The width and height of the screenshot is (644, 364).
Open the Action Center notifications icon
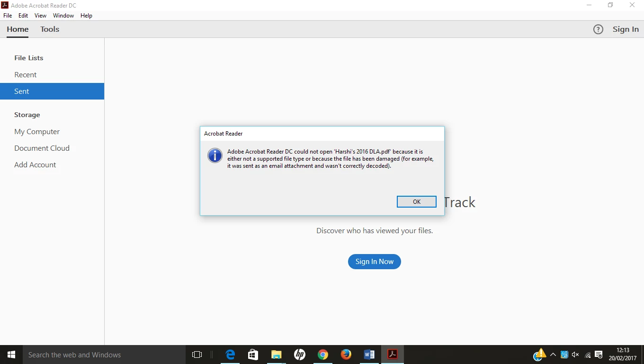pyautogui.click(x=599, y=355)
